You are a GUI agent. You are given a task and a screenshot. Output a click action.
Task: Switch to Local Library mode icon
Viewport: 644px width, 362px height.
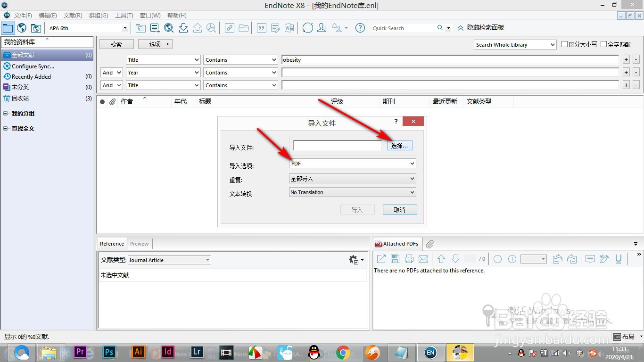coord(8,28)
